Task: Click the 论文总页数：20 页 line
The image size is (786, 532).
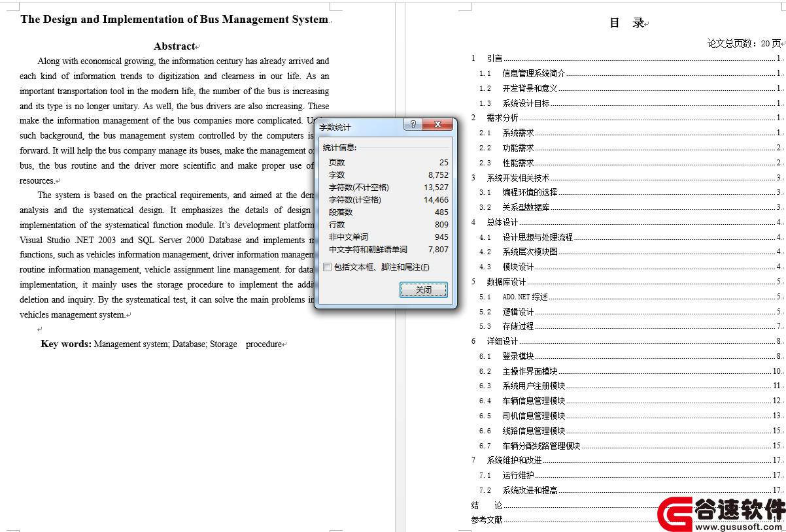Action: point(744,44)
